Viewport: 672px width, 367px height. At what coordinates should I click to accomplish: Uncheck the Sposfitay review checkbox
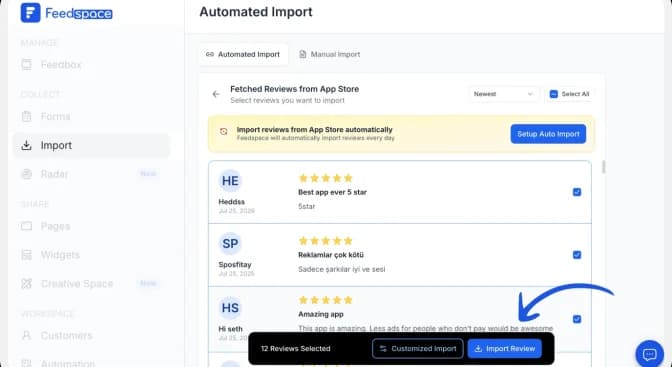[x=577, y=255]
